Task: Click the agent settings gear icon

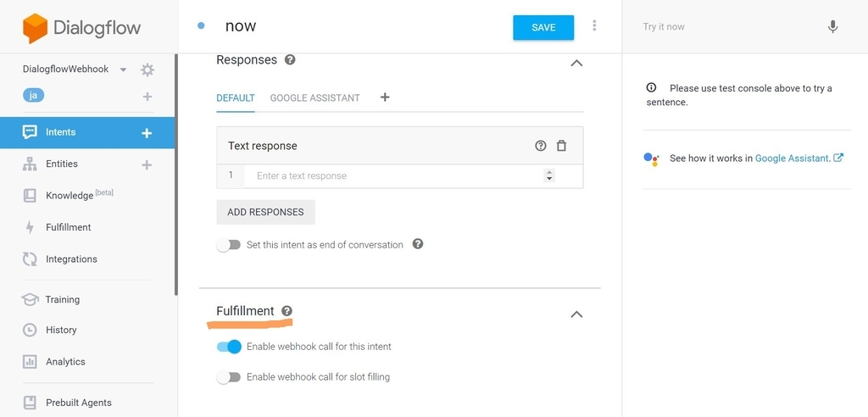Action: tap(147, 69)
